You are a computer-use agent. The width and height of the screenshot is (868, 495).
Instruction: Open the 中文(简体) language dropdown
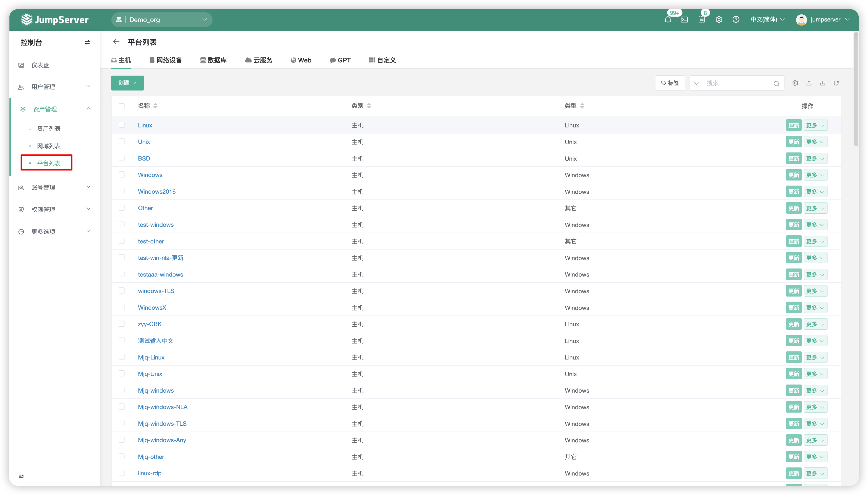(x=767, y=20)
